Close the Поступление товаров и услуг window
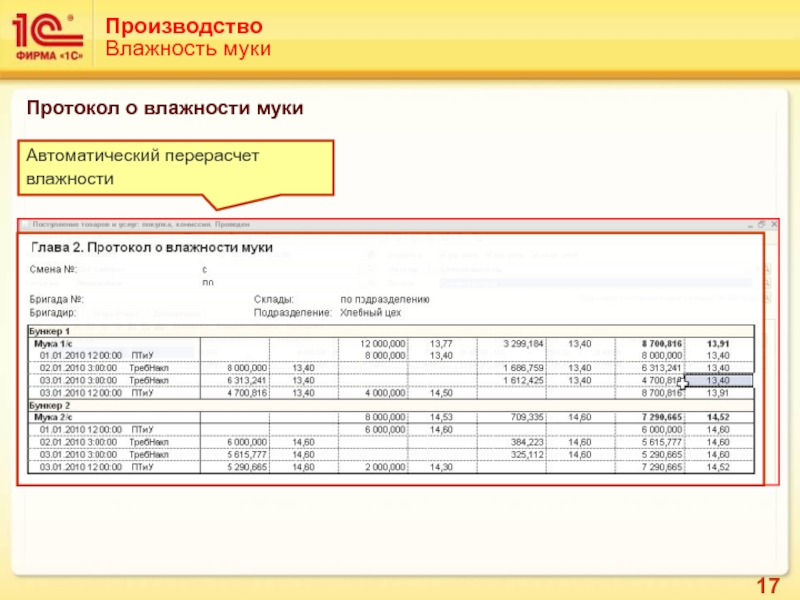The width and height of the screenshot is (800, 600). coord(774,224)
